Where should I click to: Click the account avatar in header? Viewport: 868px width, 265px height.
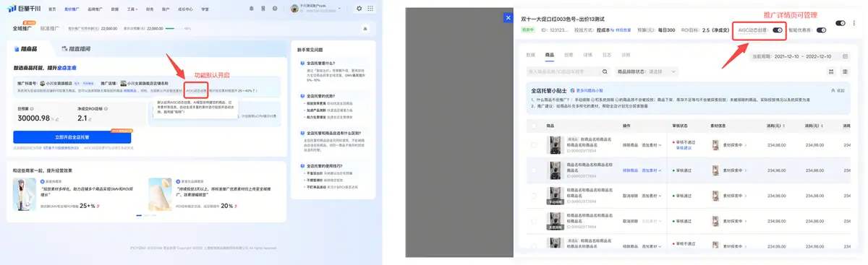[294, 9]
